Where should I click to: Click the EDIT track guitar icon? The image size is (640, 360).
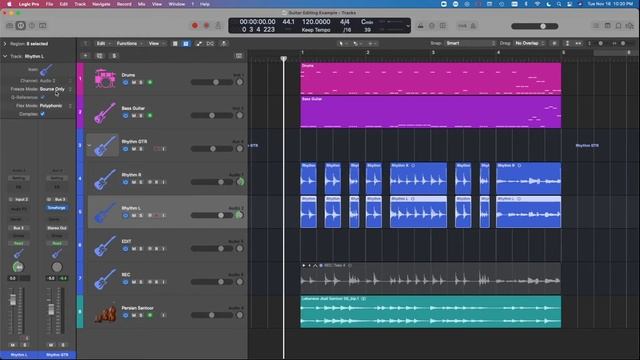(x=104, y=245)
